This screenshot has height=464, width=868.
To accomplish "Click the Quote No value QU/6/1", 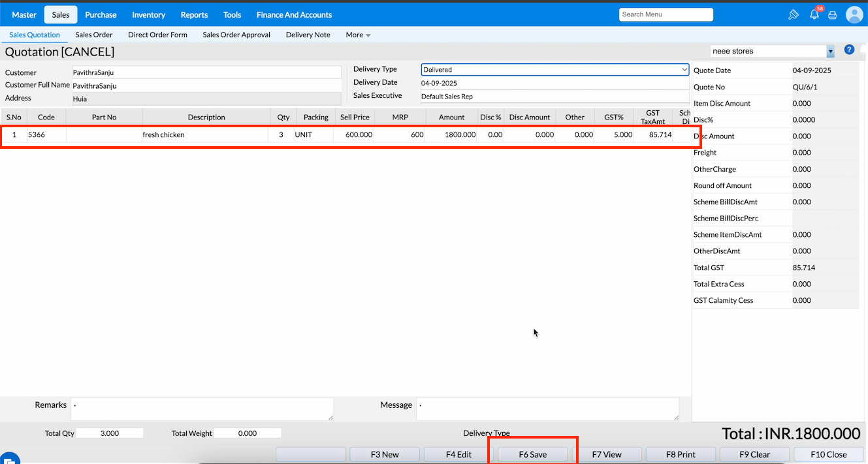I will (x=805, y=87).
